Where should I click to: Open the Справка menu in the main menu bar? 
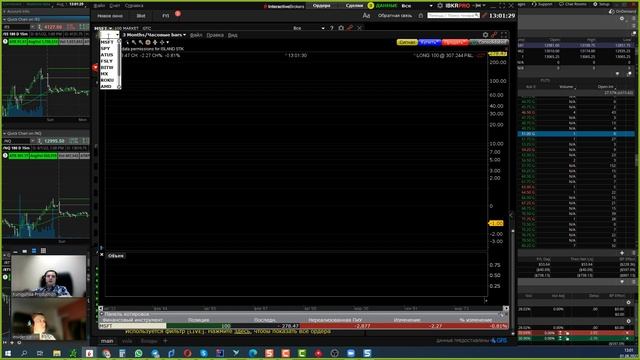click(134, 6)
